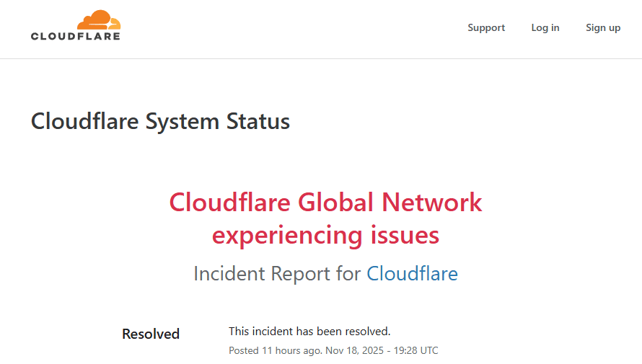Select the bold Resolved status label
The image size is (642, 364).
pos(151,334)
